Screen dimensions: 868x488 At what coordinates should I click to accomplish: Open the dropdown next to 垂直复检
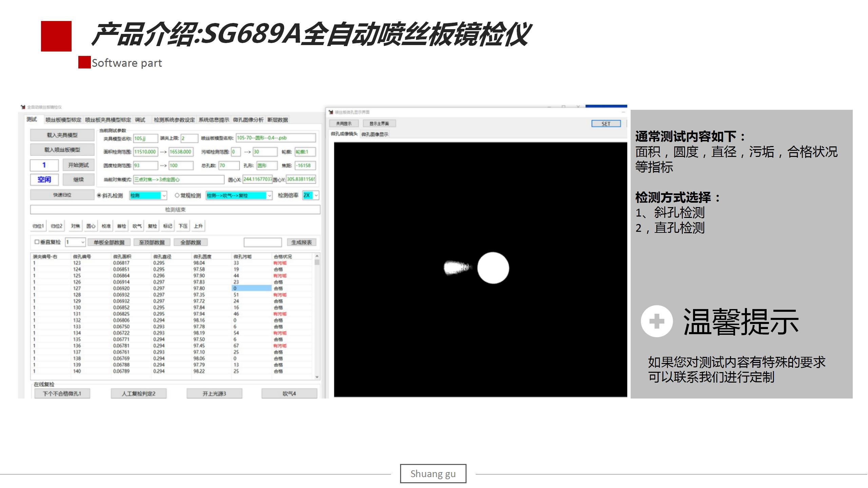(82, 242)
